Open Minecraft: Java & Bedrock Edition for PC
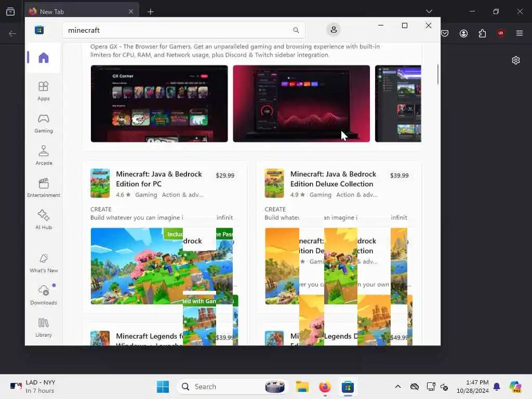This screenshot has height=399, width=532. pos(159,179)
